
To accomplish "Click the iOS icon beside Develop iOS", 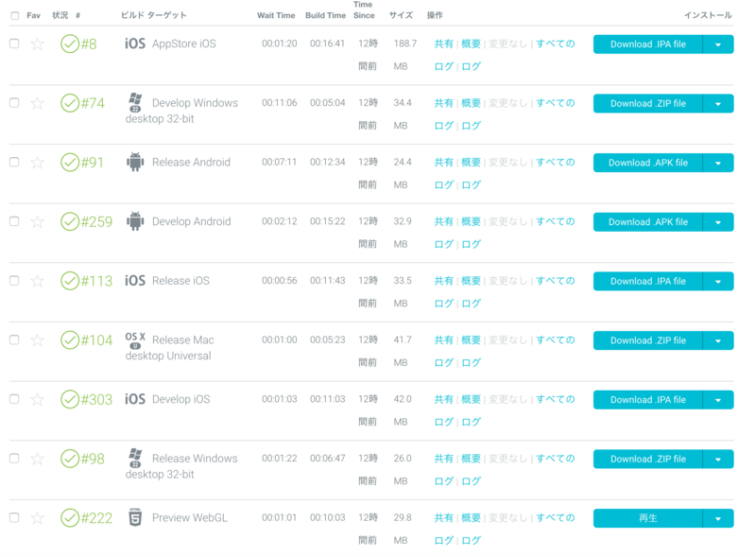I will pyautogui.click(x=135, y=399).
